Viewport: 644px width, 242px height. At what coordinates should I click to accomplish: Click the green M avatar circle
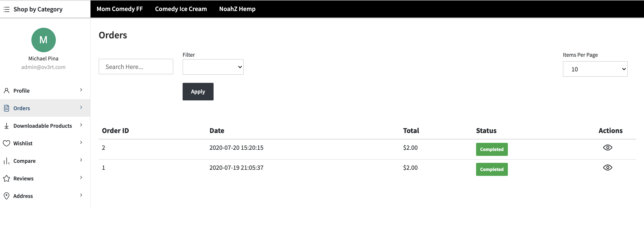point(43,40)
